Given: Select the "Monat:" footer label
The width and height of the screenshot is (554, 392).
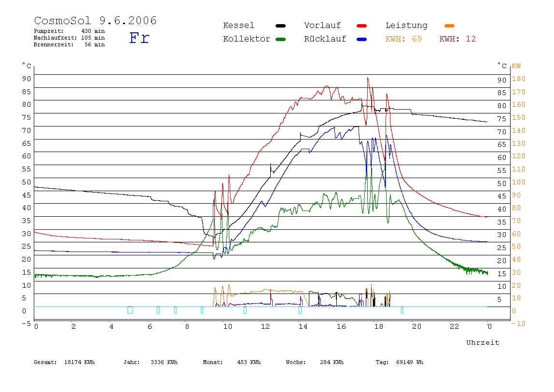Looking at the screenshot, I should (213, 362).
